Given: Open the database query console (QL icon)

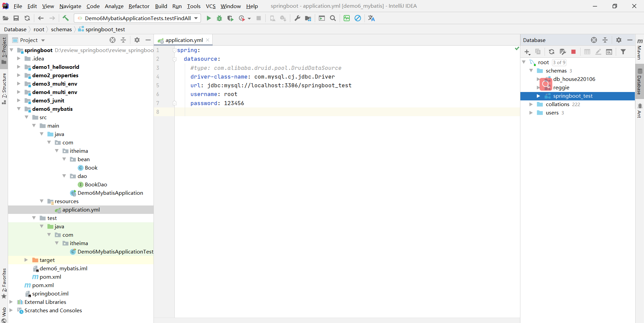Looking at the screenshot, I should [x=609, y=52].
